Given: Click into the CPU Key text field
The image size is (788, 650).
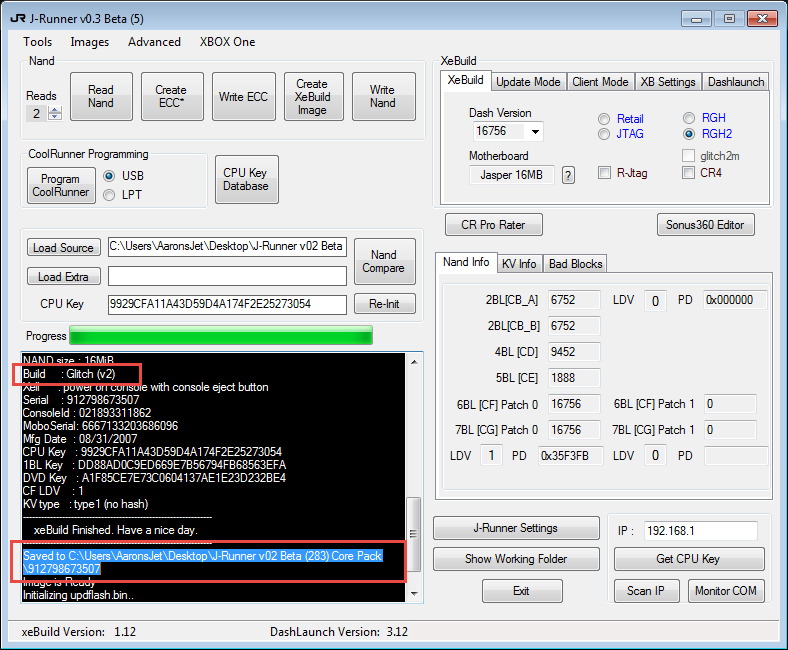Looking at the screenshot, I should pos(226,304).
